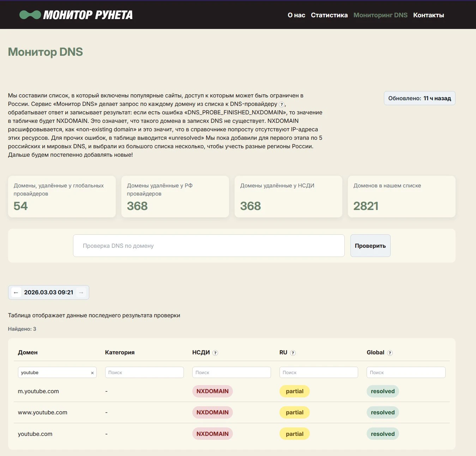This screenshot has width=476, height=456.
Task: Click partial badge in youtube.com row
Action: (x=295, y=434)
